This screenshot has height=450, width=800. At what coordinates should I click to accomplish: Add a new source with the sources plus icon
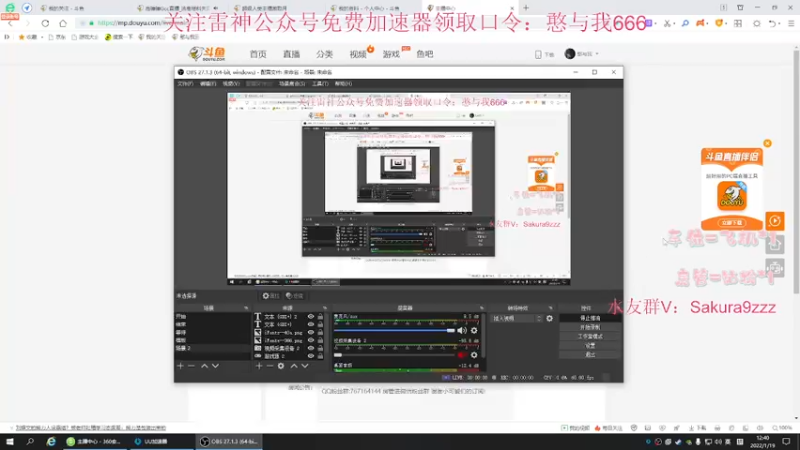pyautogui.click(x=259, y=366)
